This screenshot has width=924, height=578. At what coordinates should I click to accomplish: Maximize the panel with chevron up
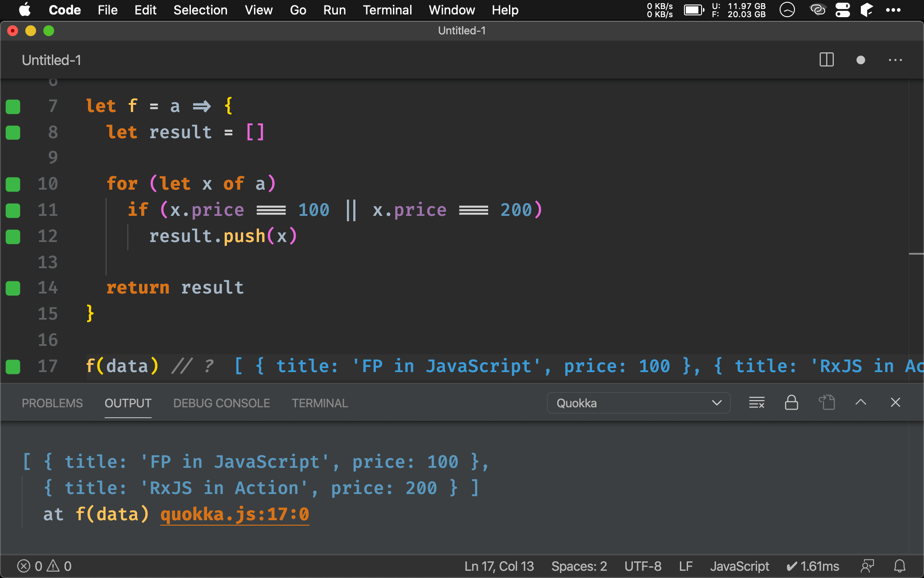pos(861,402)
